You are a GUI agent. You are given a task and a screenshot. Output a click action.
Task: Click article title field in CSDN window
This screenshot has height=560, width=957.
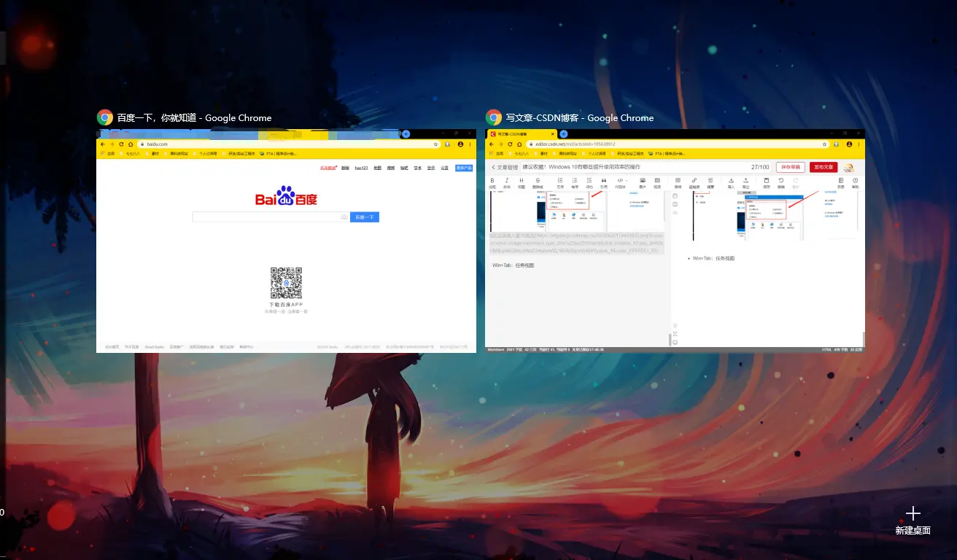[646, 167]
